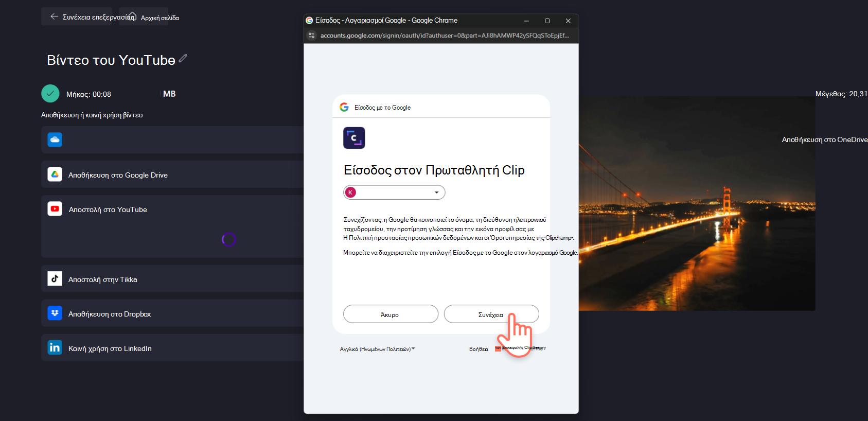Click the Google logo in sign-in header

pos(344,107)
